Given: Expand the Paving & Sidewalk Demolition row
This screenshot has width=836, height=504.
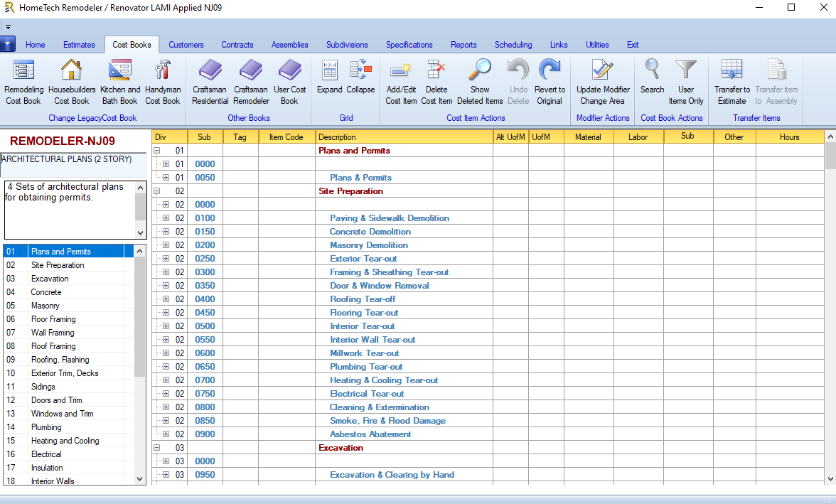Looking at the screenshot, I should tap(166, 218).
